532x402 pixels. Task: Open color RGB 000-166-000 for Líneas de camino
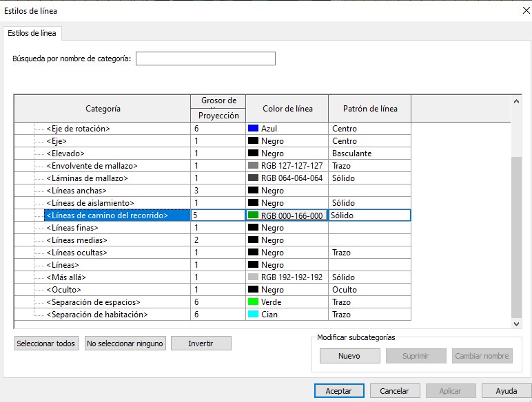(x=287, y=215)
